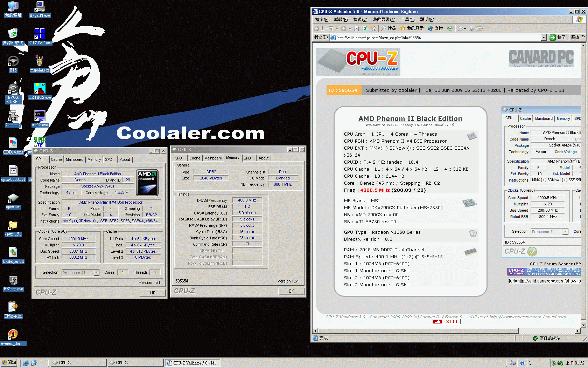Click the Mail envelope icon in IE toolbar
This screenshot has height=368, width=588.
(x=460, y=28)
